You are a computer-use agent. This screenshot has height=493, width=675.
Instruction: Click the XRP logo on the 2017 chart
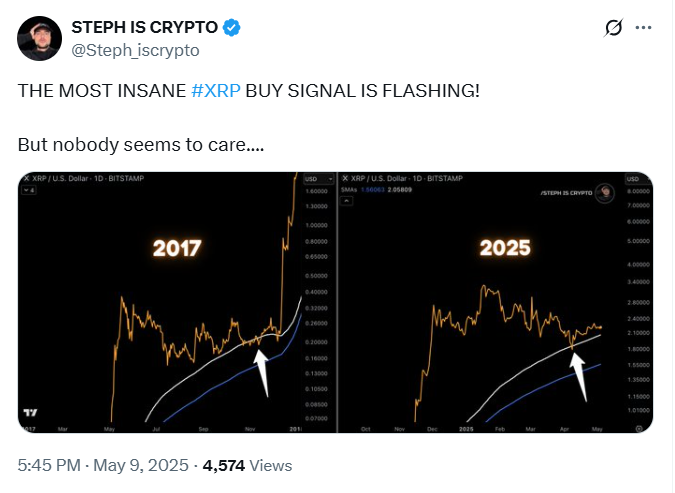tap(27, 176)
